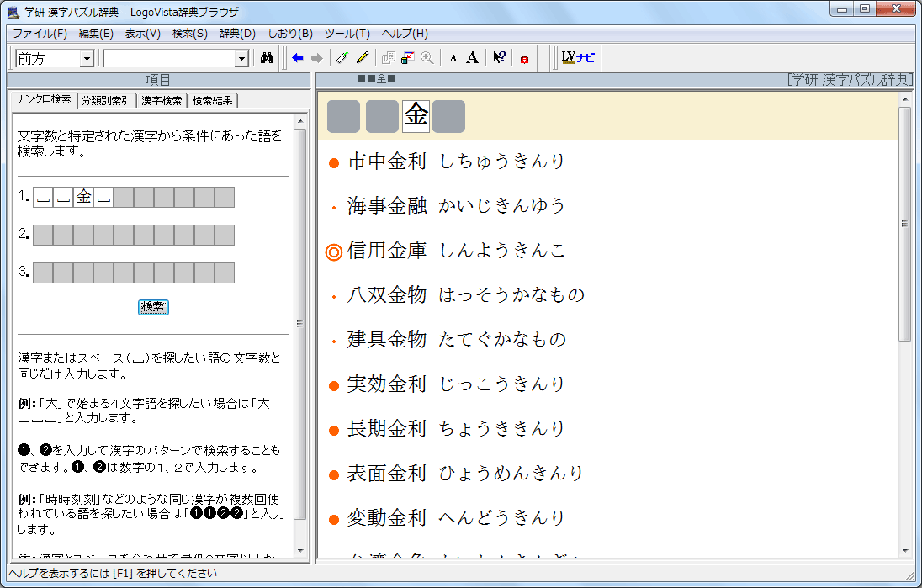Click the red toolbar icon

(524, 58)
